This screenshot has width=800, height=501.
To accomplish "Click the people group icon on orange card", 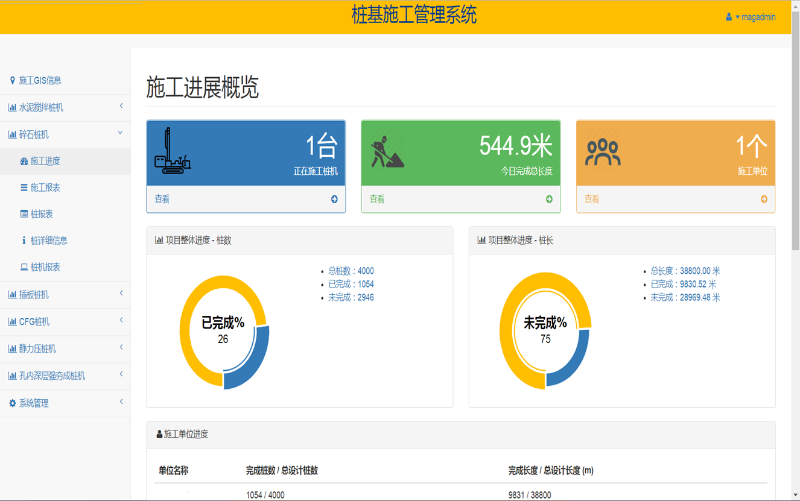I will coord(603,152).
